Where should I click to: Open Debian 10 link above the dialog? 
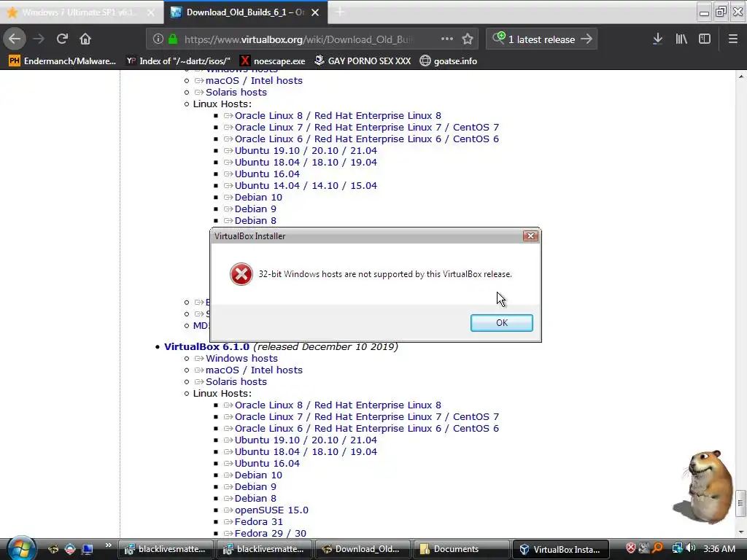point(258,197)
